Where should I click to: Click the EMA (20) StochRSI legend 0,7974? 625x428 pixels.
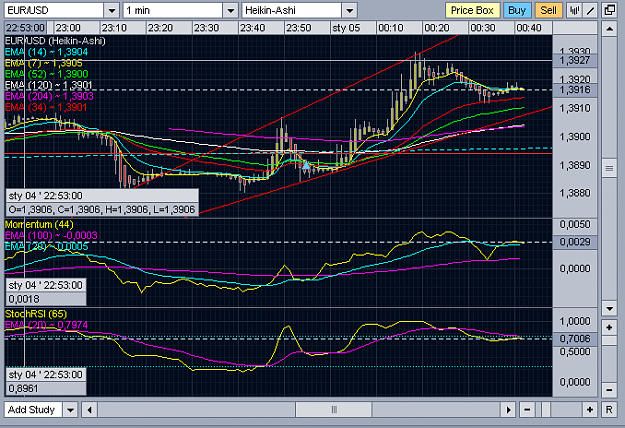click(46, 325)
